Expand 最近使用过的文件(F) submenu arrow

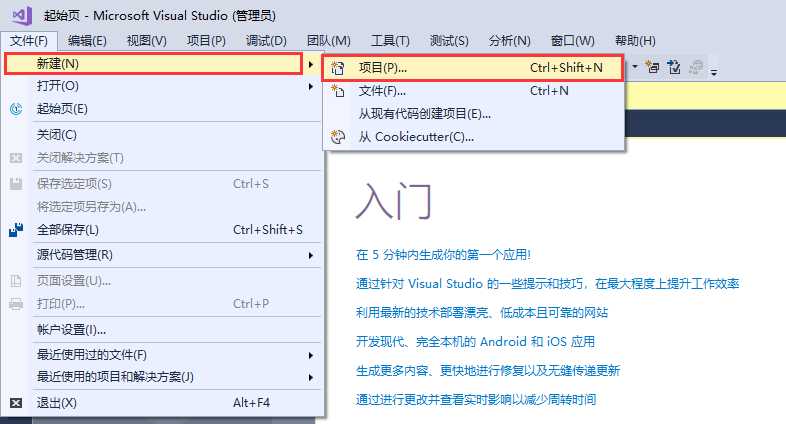tap(311, 355)
